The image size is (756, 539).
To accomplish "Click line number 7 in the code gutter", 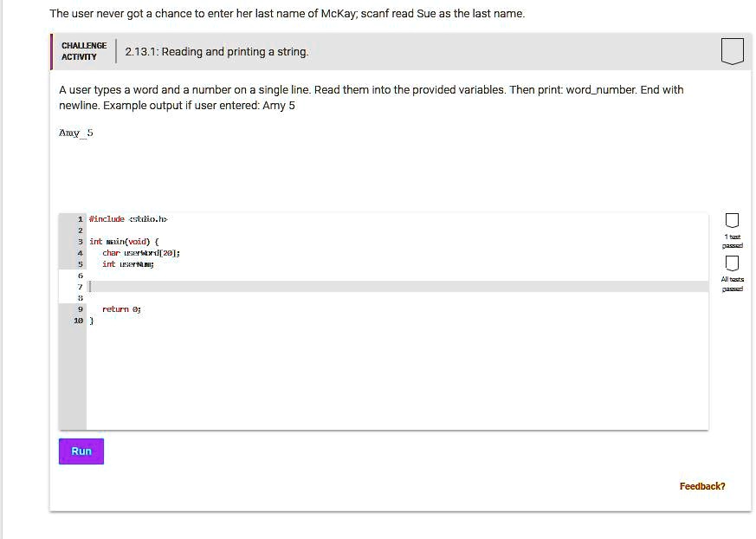I will pos(79,286).
